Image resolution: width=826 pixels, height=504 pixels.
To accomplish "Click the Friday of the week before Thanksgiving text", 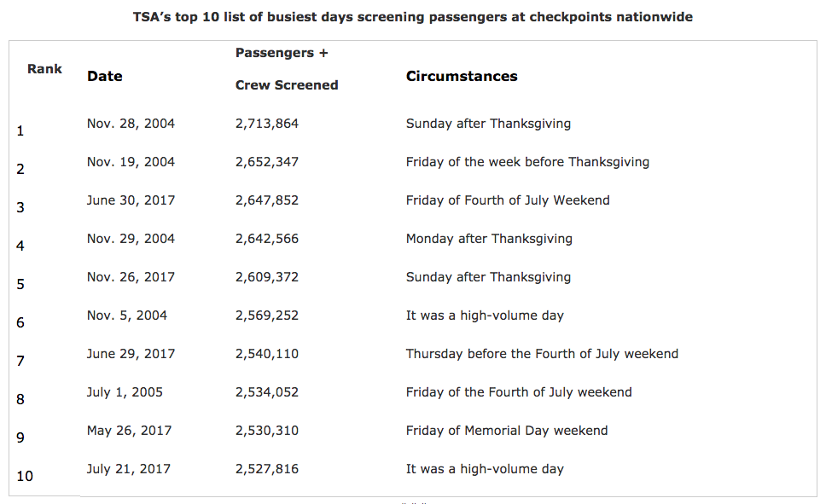I will pos(527,162).
